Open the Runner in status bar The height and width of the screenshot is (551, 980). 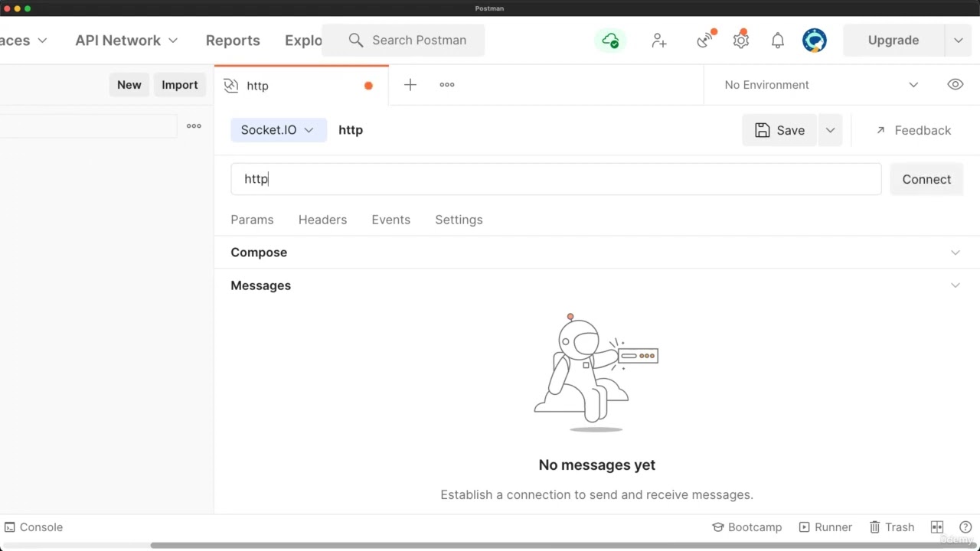(x=825, y=527)
